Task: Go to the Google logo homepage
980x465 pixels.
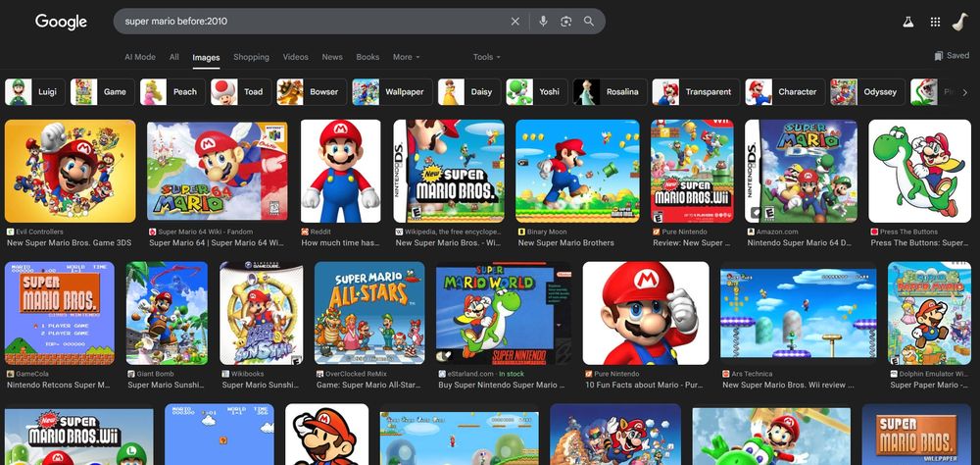Action: (61, 22)
